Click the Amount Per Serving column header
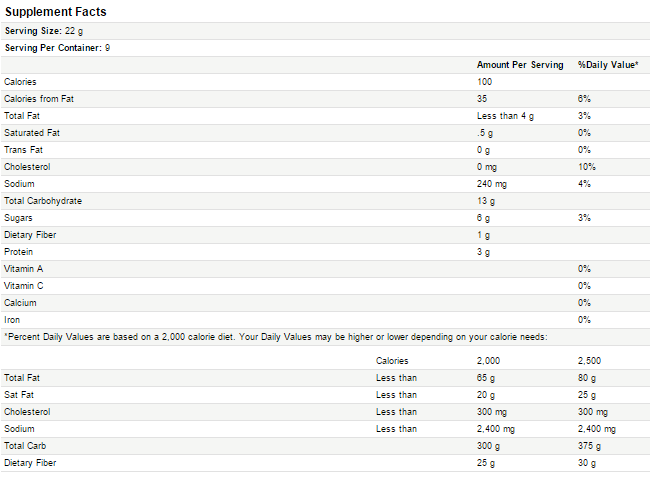The width and height of the screenshot is (650, 488). pyautogui.click(x=520, y=65)
